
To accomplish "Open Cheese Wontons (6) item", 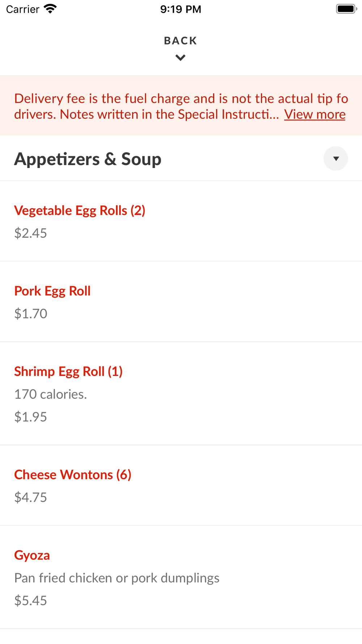I will tap(73, 474).
